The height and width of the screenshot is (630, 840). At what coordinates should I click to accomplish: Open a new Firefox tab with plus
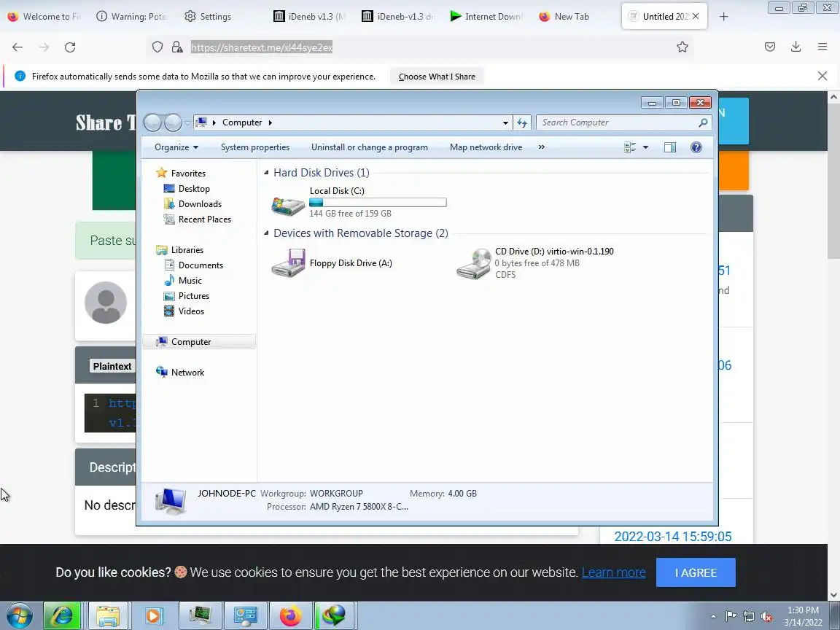724,17
